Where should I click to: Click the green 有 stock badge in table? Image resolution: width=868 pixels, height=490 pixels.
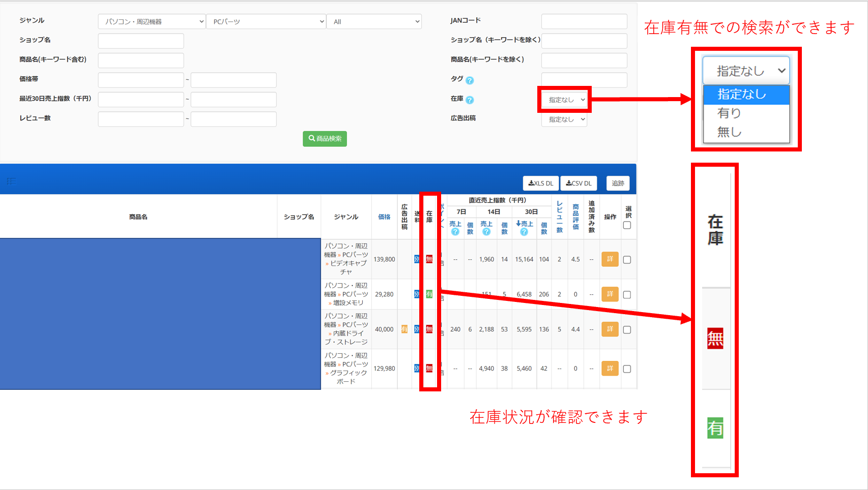(429, 294)
